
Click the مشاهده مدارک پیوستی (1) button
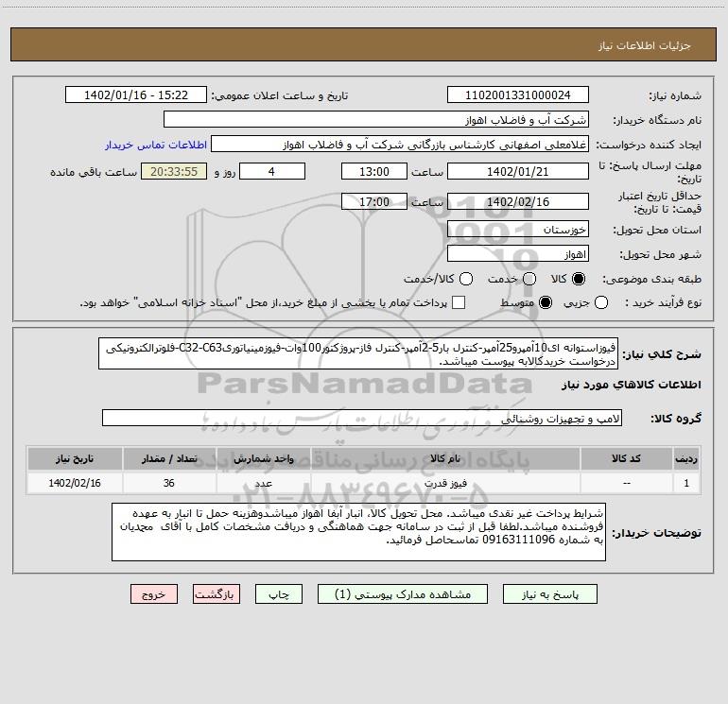(x=403, y=594)
